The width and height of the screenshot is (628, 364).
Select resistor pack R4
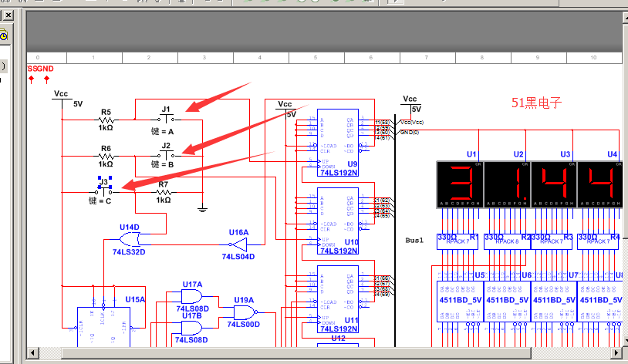click(x=599, y=241)
